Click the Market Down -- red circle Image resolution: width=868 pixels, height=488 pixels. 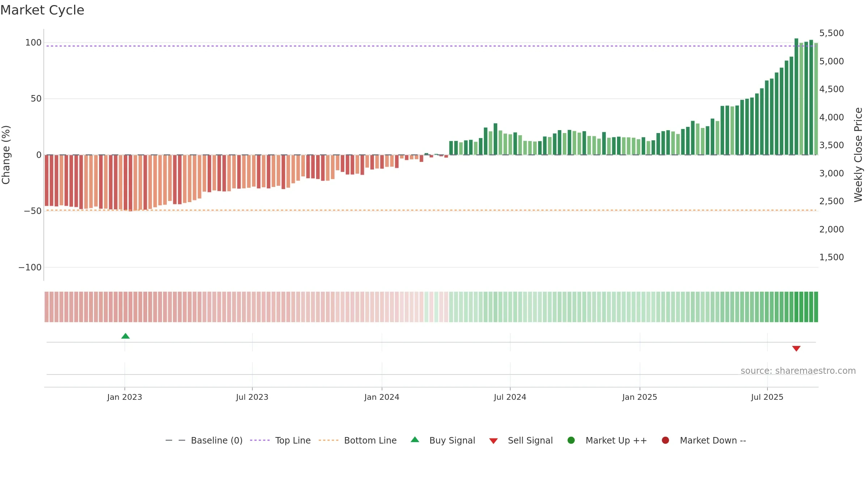click(x=665, y=440)
